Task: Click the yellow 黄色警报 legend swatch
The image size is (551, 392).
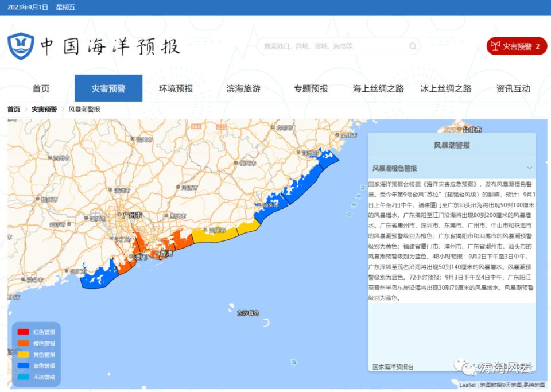Action: (23, 355)
